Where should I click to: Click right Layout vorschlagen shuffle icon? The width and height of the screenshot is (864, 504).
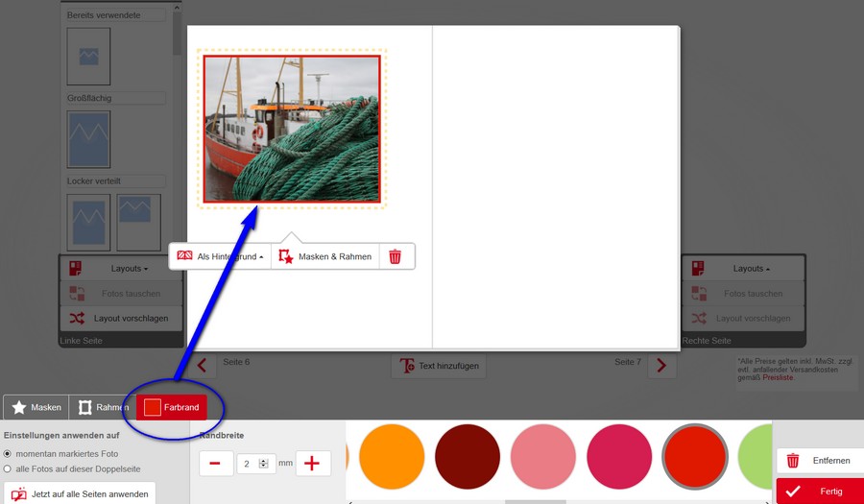[699, 319]
